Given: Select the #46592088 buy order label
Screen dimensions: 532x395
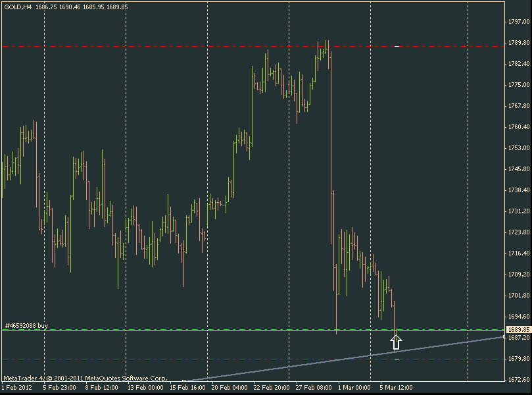Looking at the screenshot, I should [27, 325].
